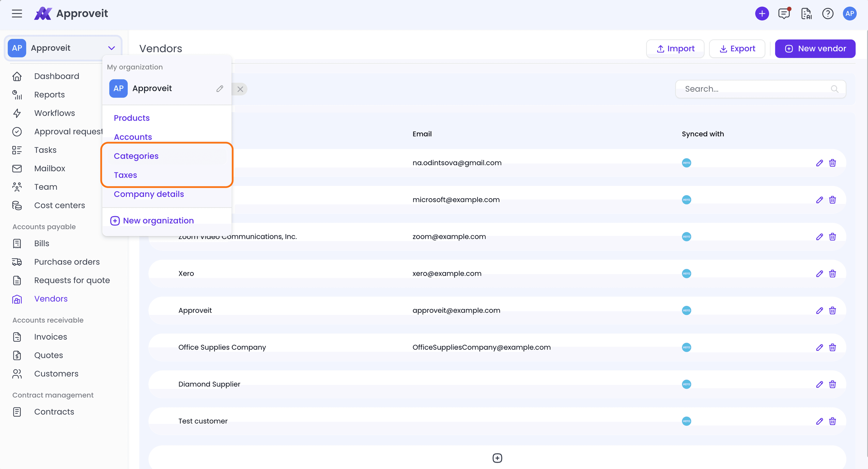Open Team in sidebar

[x=46, y=187]
